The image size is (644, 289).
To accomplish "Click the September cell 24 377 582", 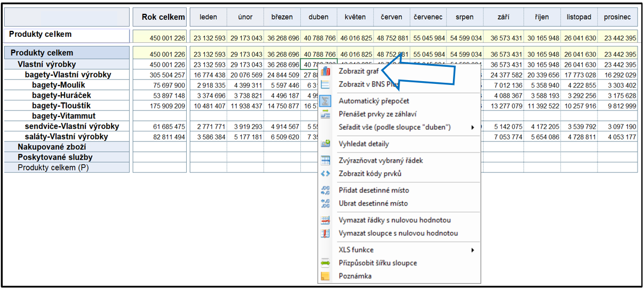I will 504,75.
